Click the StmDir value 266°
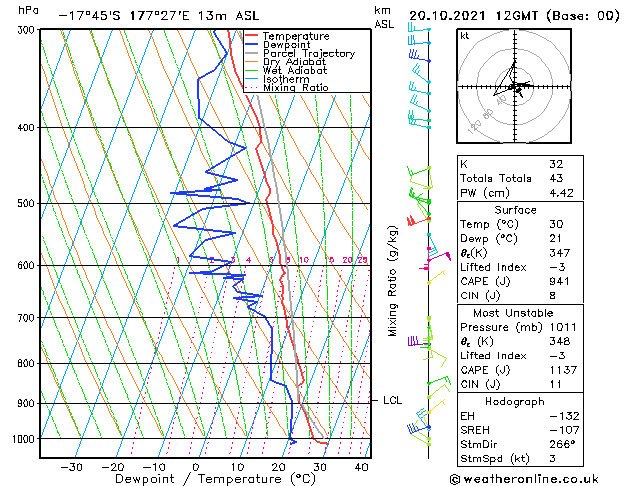629x486 pixels. coord(562,444)
